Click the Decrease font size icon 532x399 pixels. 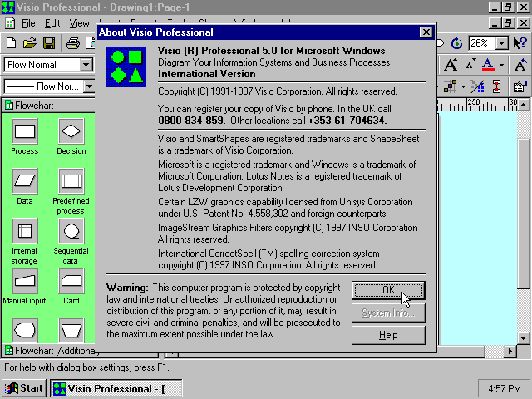470,65
